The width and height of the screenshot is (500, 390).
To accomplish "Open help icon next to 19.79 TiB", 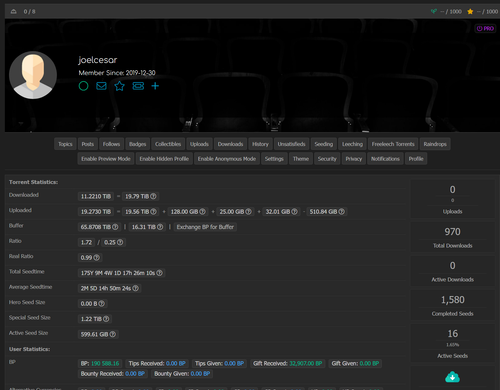I will pos(153,196).
